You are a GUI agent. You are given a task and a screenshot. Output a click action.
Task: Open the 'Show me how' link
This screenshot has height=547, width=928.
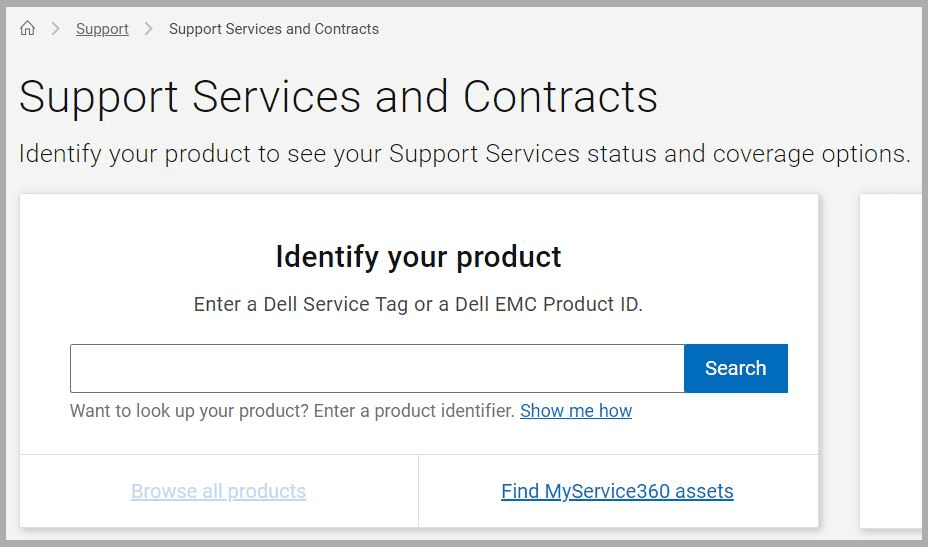click(576, 411)
